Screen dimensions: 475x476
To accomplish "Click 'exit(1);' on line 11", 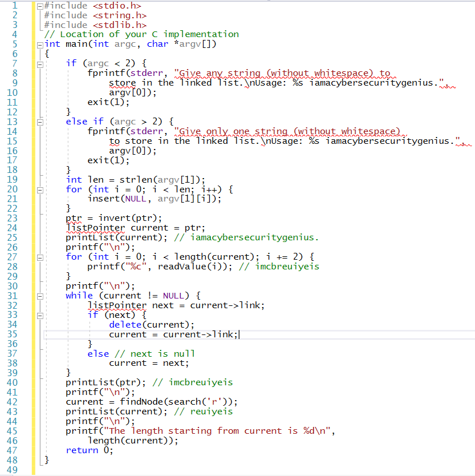I will [108, 102].
